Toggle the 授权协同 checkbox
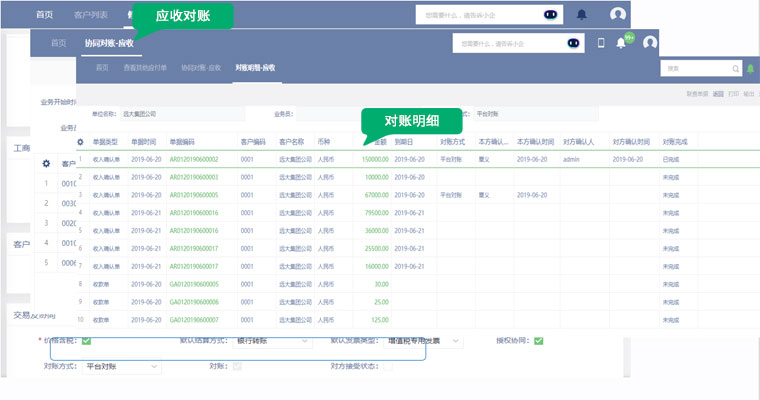 [x=539, y=341]
